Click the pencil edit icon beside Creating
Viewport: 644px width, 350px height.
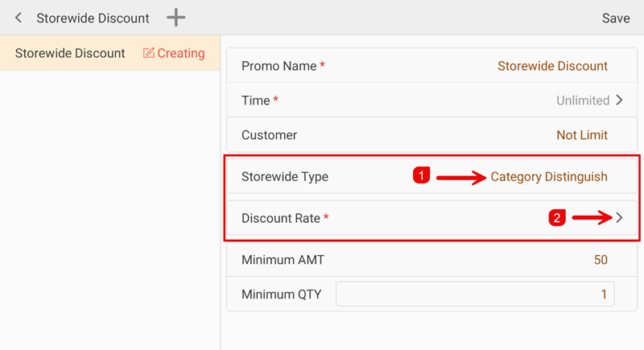point(148,53)
